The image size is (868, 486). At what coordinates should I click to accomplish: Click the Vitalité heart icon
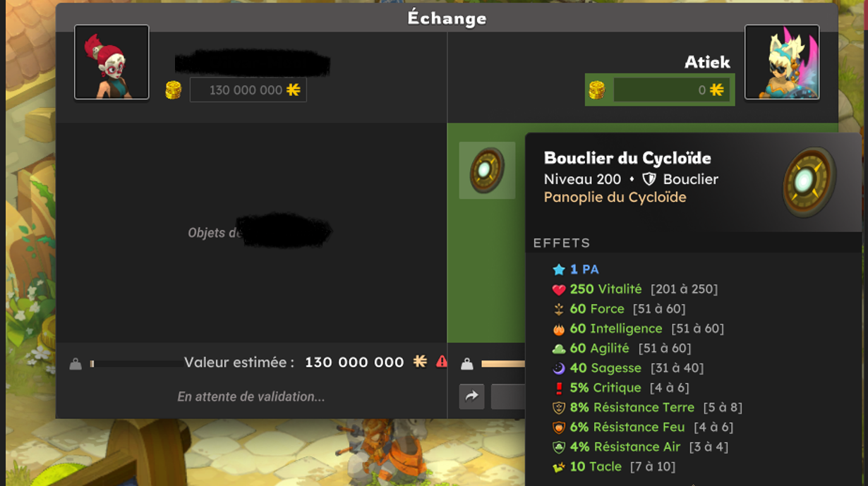point(559,289)
